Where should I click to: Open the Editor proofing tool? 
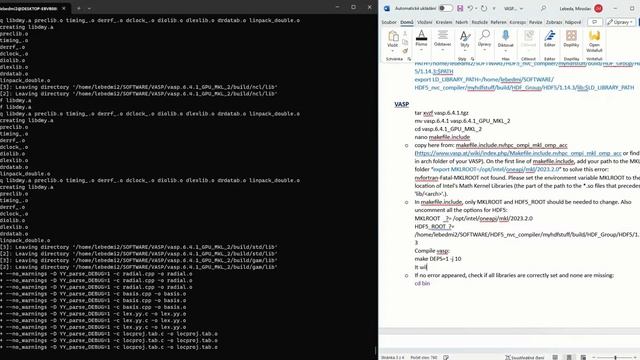549,39
